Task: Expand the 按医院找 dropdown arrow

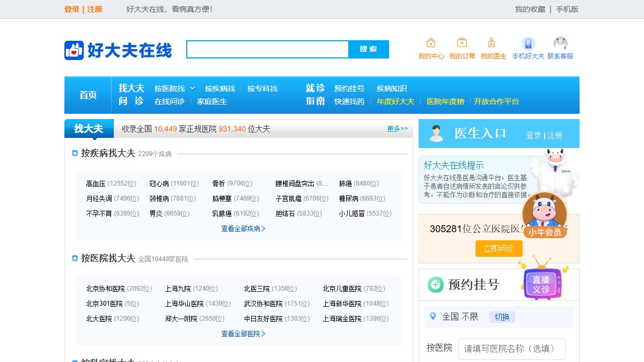Action: click(x=193, y=88)
